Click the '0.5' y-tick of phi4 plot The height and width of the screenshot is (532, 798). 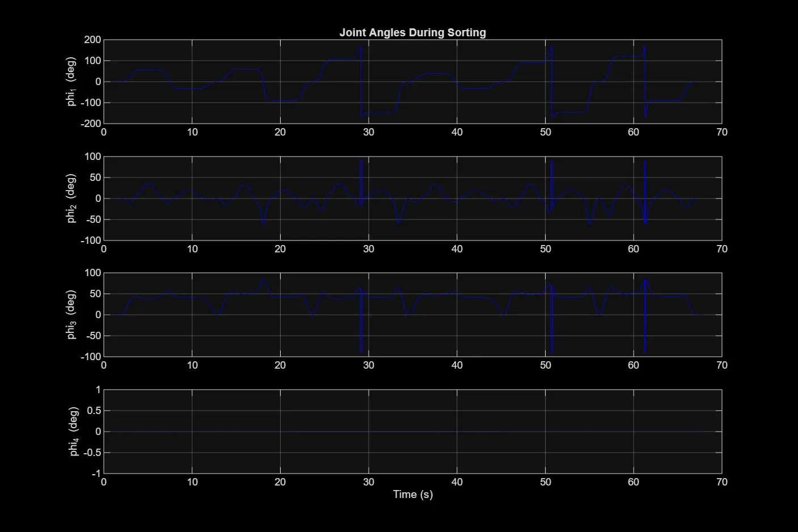(x=94, y=411)
